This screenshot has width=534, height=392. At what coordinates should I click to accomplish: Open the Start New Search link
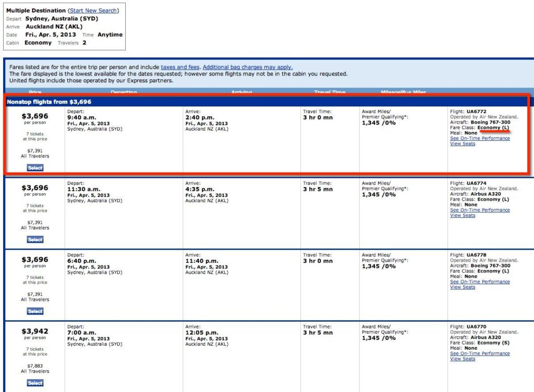tap(93, 10)
